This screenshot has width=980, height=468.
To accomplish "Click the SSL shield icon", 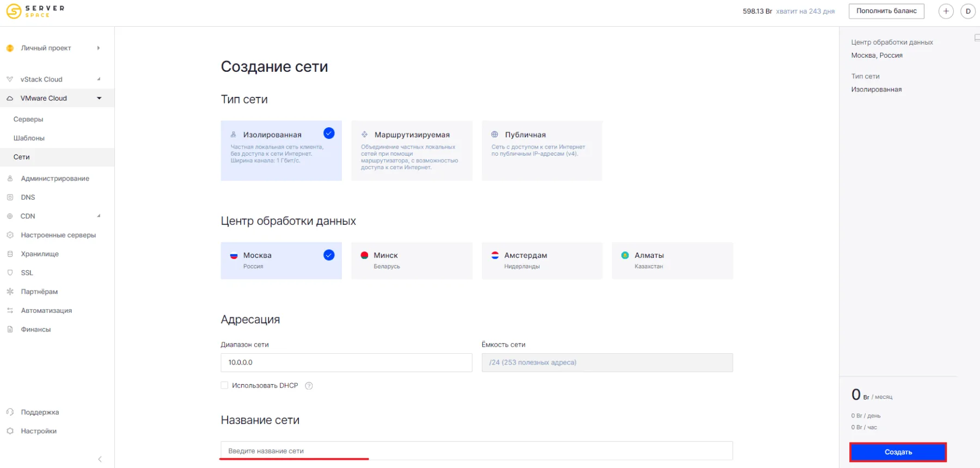I will click(x=10, y=273).
